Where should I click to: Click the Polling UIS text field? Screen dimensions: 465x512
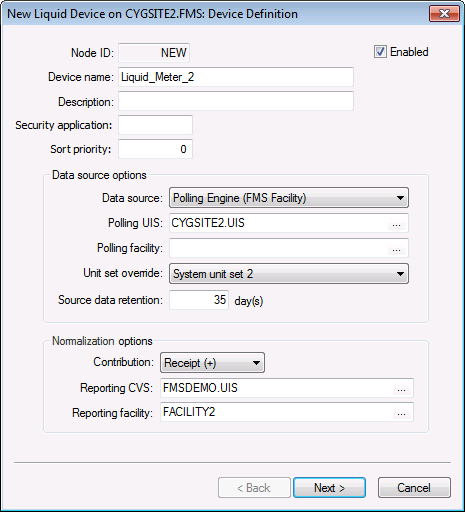tap(279, 223)
